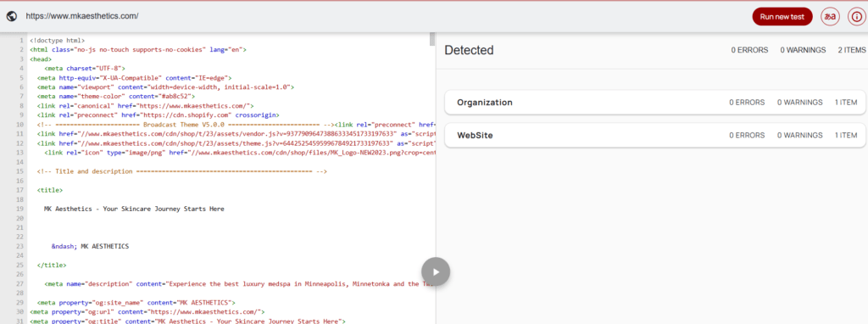Select line number 17 in gutter
The height and width of the screenshot is (324, 868).
pos(20,190)
